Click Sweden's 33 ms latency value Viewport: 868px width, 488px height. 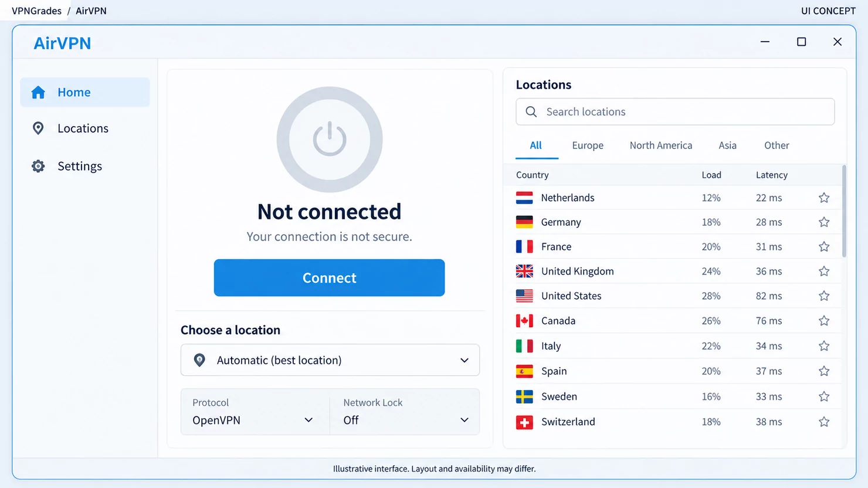point(769,396)
